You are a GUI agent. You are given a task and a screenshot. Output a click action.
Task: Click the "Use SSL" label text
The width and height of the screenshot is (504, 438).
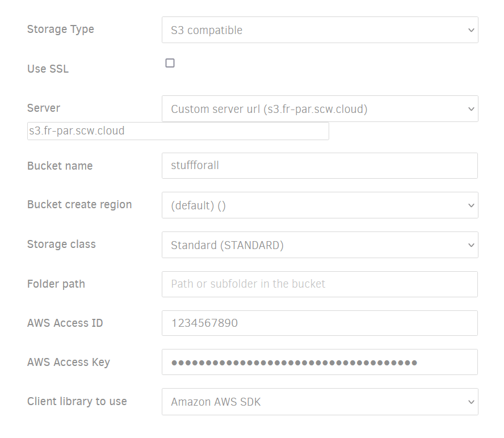tap(48, 69)
